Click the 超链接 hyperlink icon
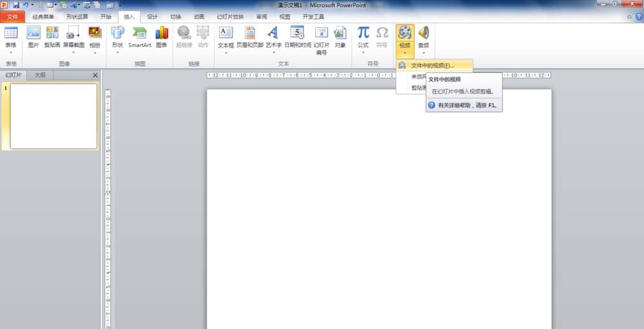The height and width of the screenshot is (329, 644). click(x=184, y=32)
